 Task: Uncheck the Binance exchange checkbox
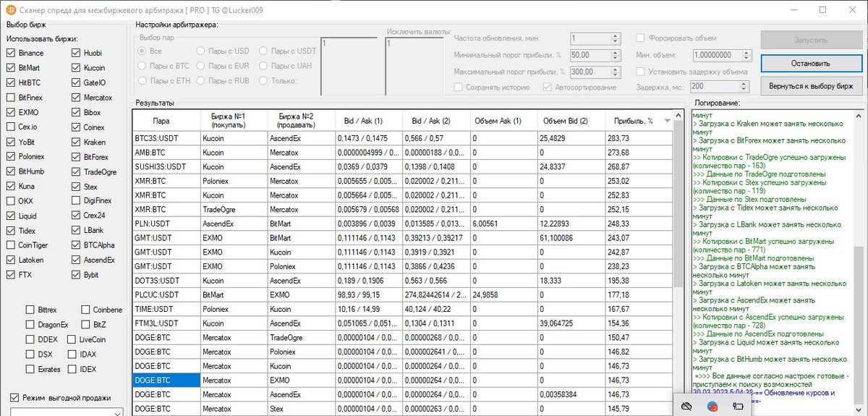point(11,54)
